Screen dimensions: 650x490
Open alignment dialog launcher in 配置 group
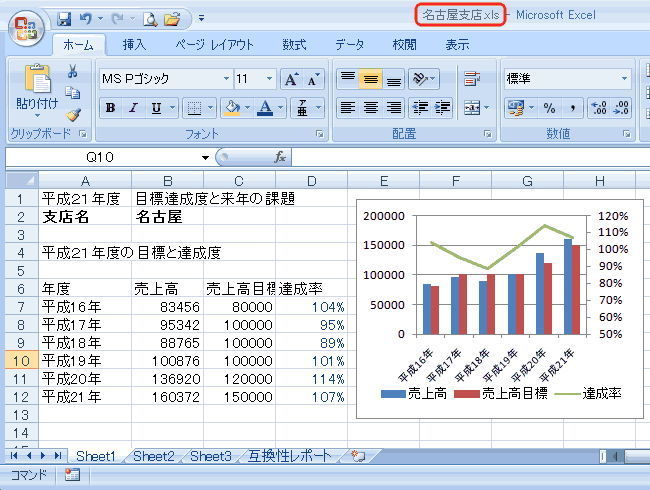coord(488,134)
